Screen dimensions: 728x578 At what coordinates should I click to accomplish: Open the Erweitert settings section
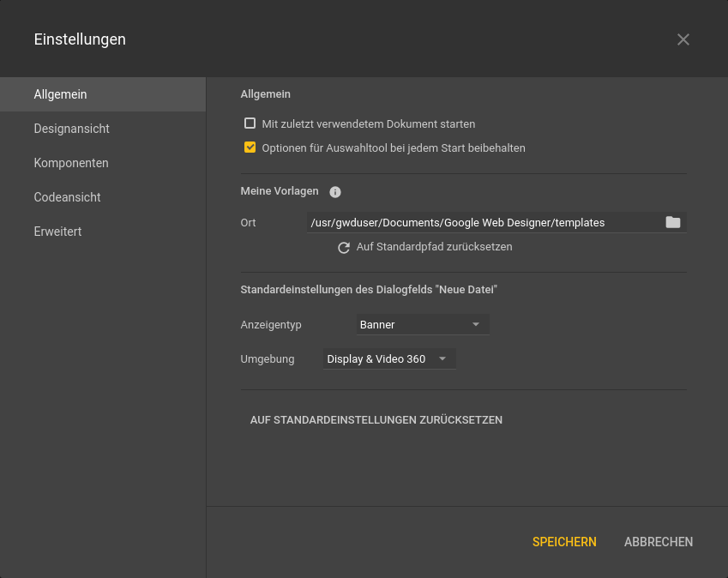(57, 231)
